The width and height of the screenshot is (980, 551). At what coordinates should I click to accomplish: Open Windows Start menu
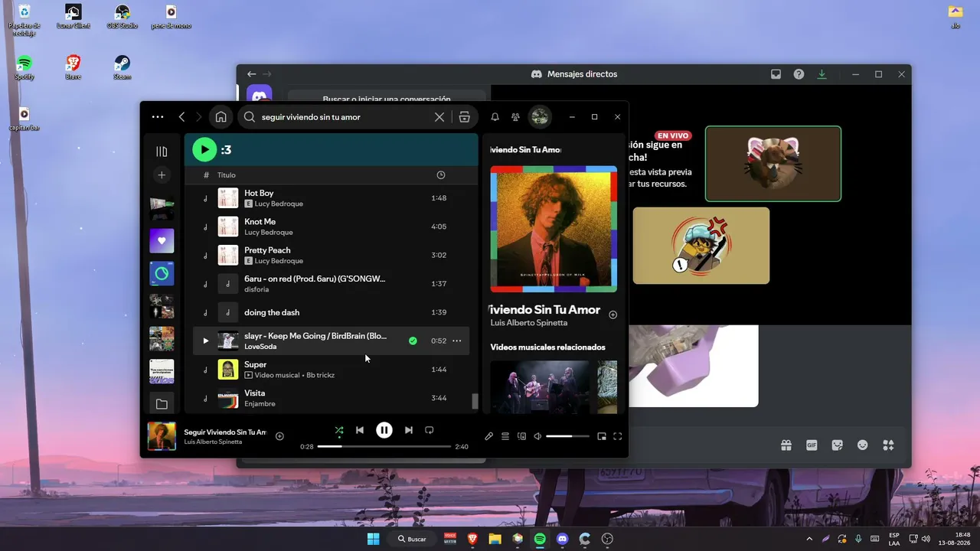pyautogui.click(x=373, y=539)
